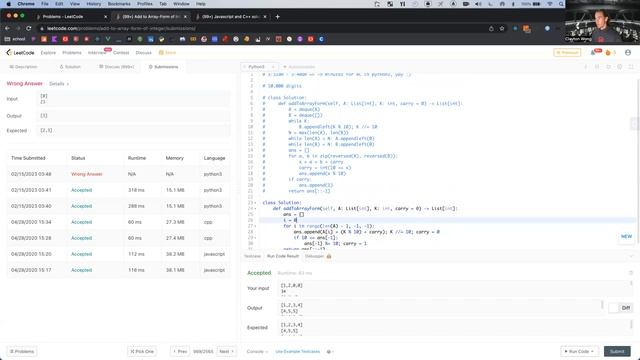Open the Debugger tab
The height and width of the screenshot is (360, 640).
coord(314,256)
